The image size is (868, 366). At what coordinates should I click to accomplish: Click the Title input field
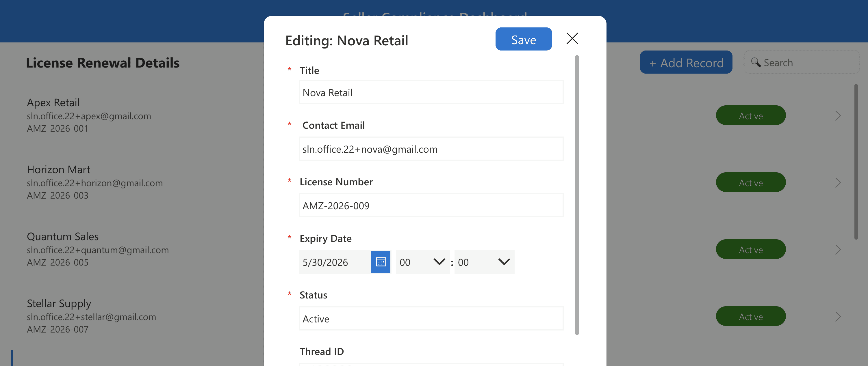431,92
